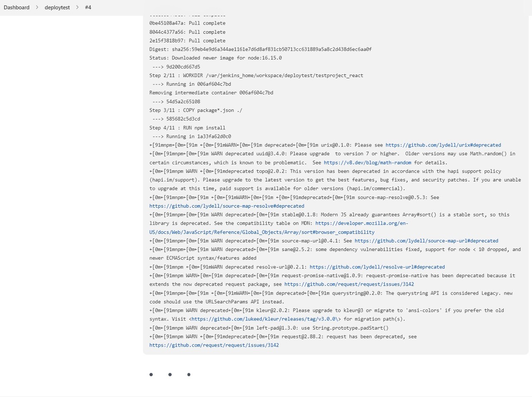Click line 'Step 2/11 : WORKDIR'
The width and height of the screenshot is (532, 397).
pyautogui.click(x=256, y=76)
